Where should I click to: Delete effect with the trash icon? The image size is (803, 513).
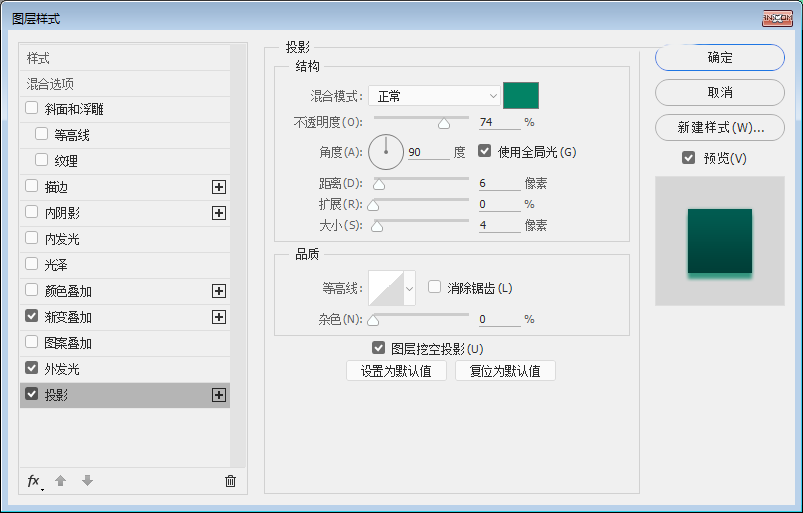click(230, 481)
